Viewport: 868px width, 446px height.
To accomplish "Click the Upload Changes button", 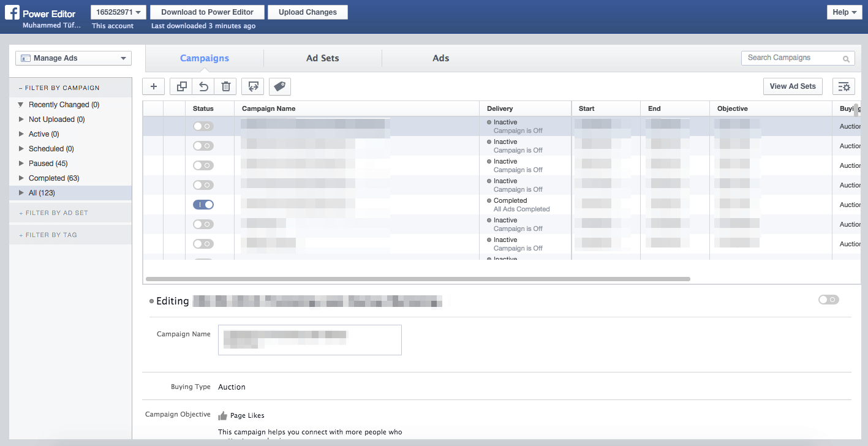I will tap(308, 12).
